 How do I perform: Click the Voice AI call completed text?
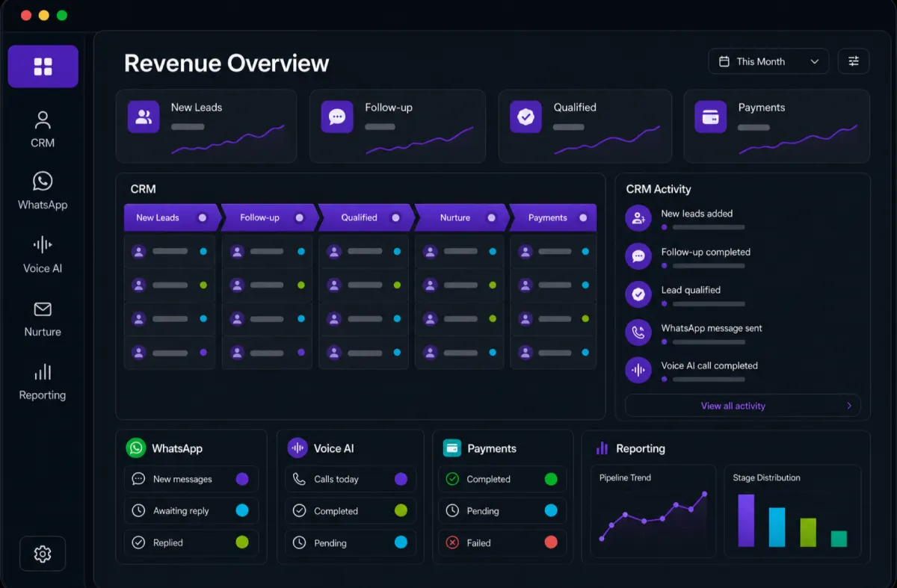(709, 365)
